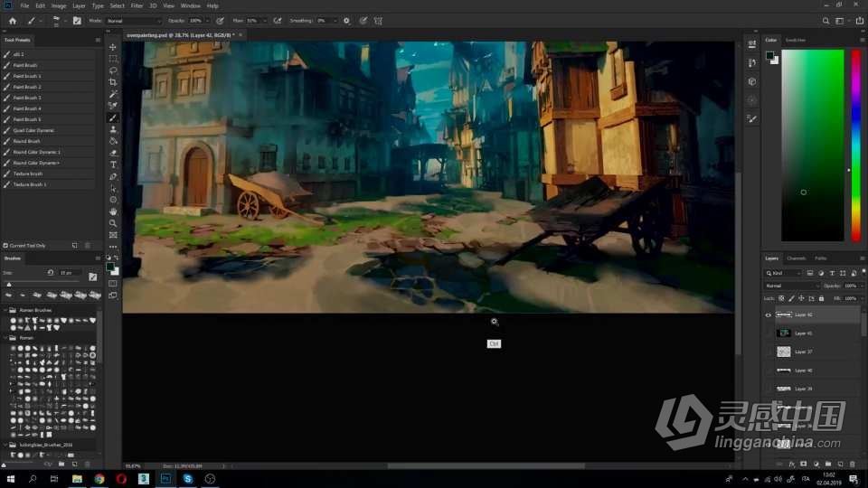Screen dimensions: 868x488
Task: Select the Rectangular Marquee tool
Action: click(x=113, y=59)
